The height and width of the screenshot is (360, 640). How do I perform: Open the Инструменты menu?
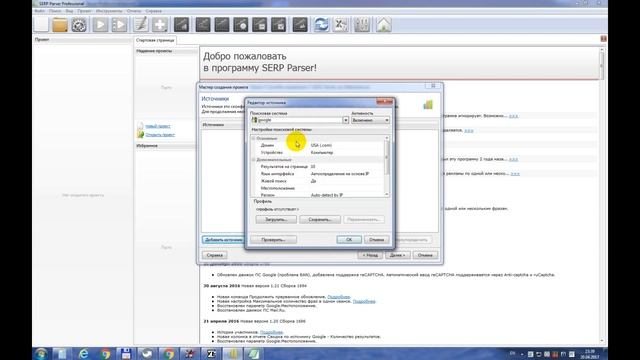click(x=109, y=11)
